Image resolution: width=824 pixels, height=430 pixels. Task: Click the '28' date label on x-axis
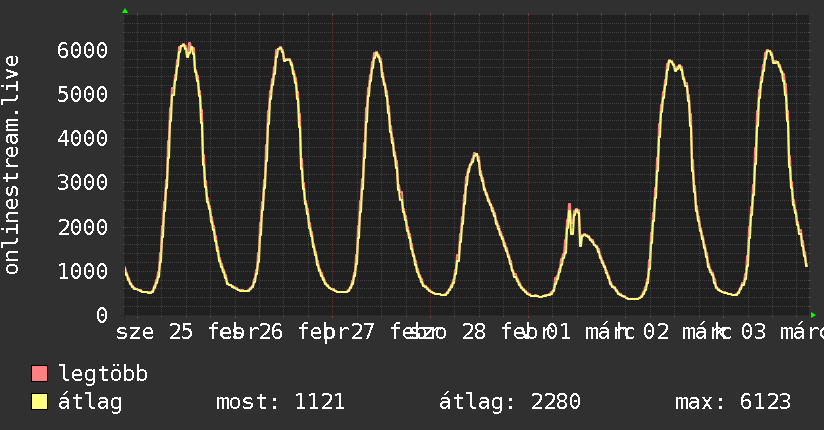[474, 332]
